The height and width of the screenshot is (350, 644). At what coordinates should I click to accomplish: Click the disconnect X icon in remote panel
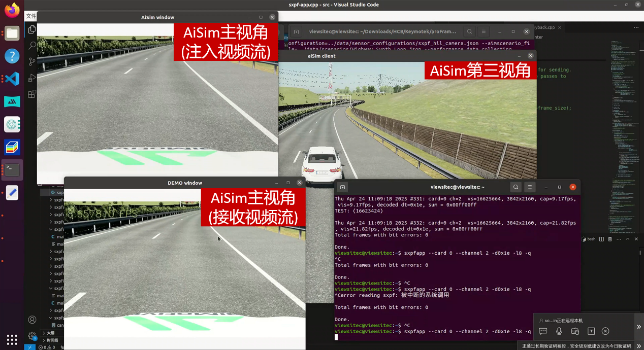tap(605, 331)
